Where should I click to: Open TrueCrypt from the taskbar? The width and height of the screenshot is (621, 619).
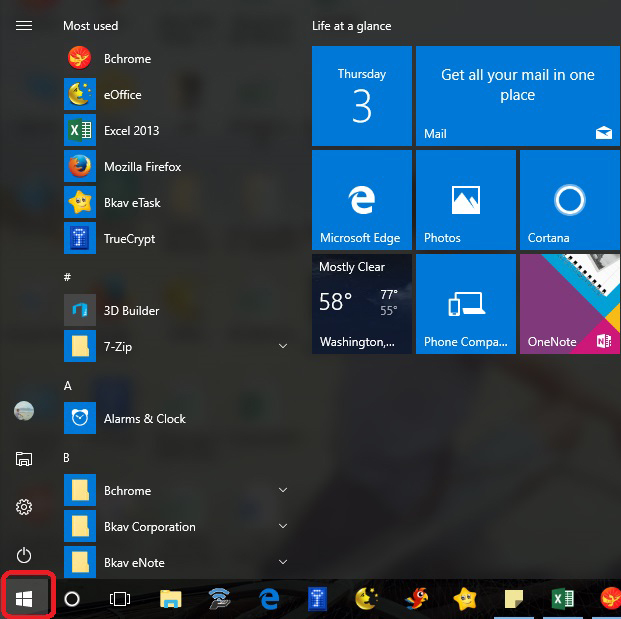click(317, 598)
